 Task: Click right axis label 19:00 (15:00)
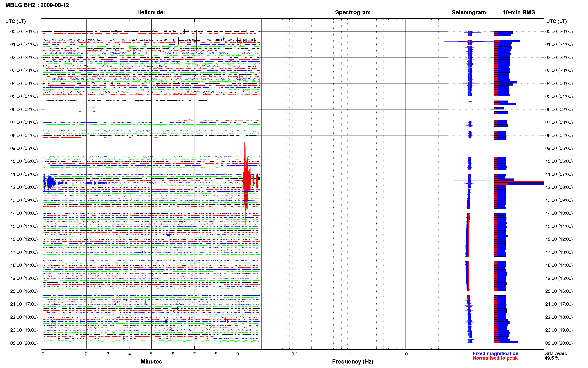pyautogui.click(x=559, y=278)
